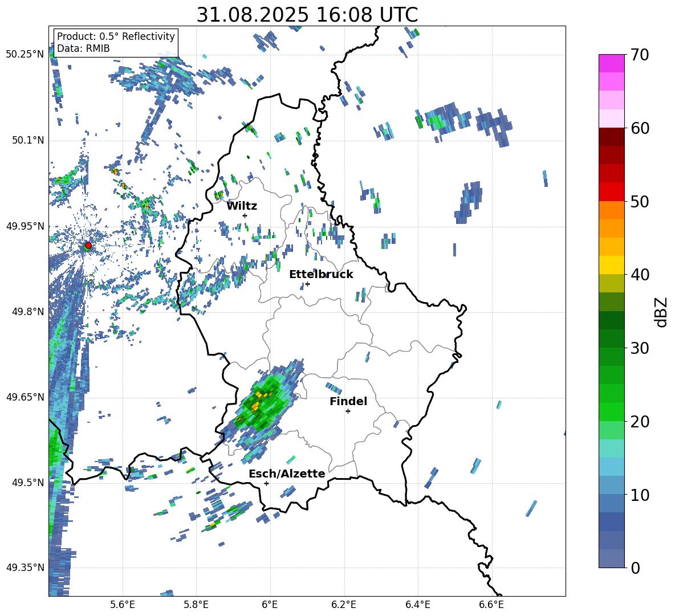This screenshot has height=616, width=675.
Task: Click the orange colorbar swatch below 50
Action: click(x=611, y=210)
